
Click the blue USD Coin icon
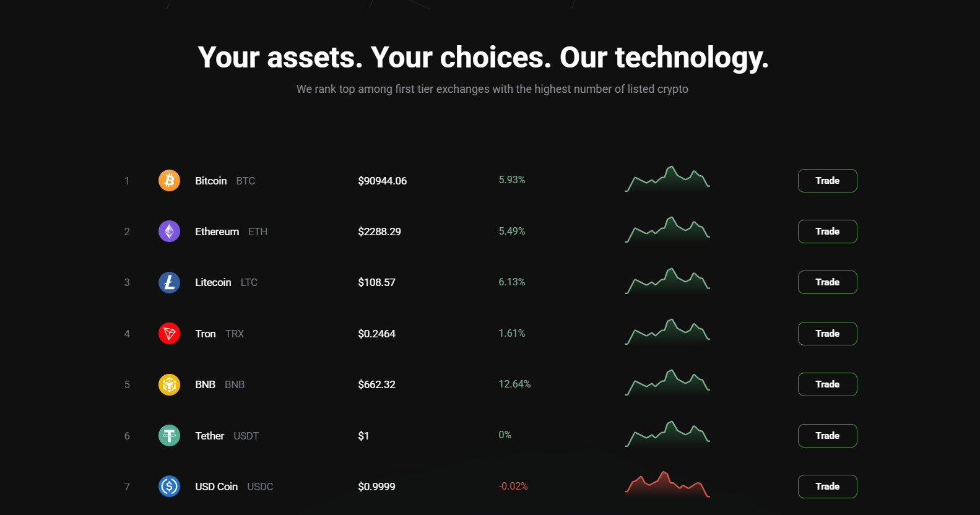(169, 487)
